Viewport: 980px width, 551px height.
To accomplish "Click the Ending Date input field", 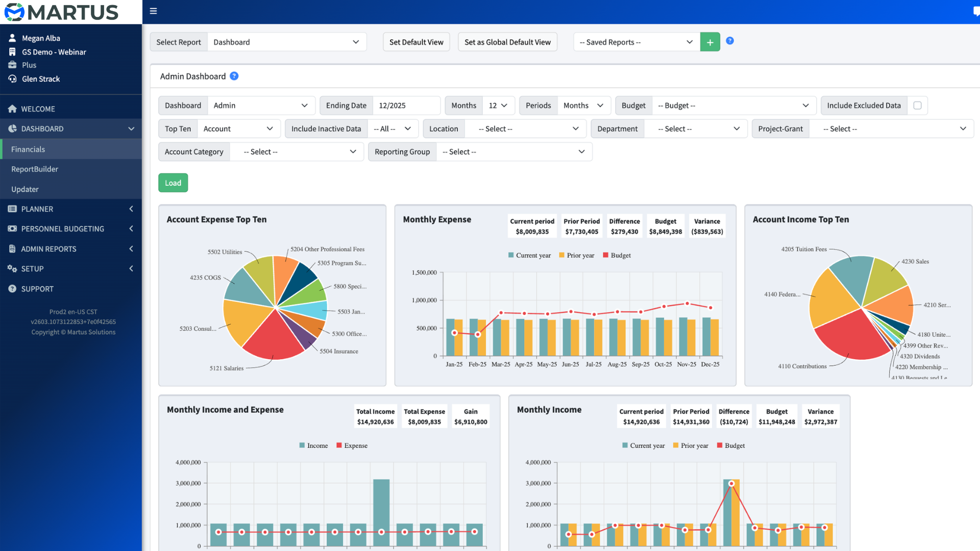I will click(x=406, y=105).
